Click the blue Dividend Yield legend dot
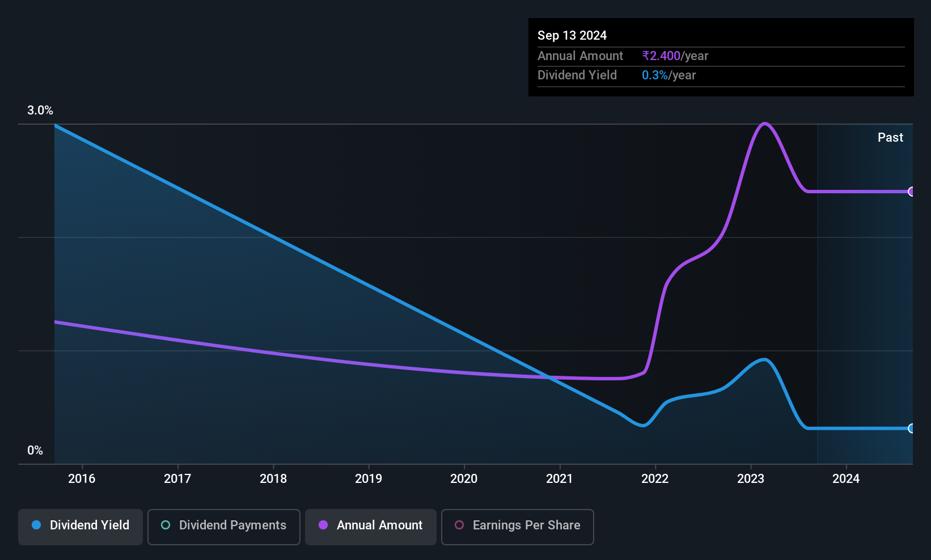The image size is (931, 560). coord(36,525)
